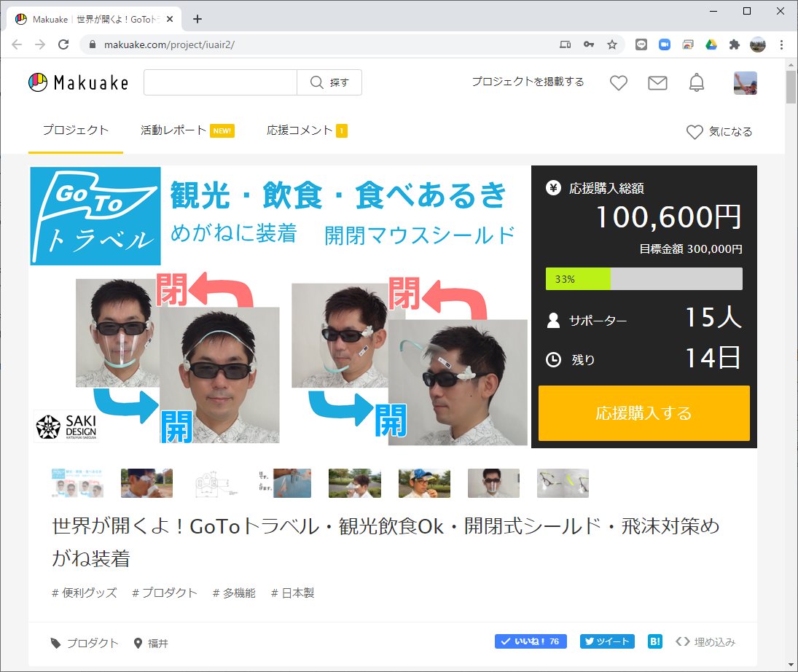The height and width of the screenshot is (672, 798).
Task: Click the # 多機能 tag
Action: 234,593
